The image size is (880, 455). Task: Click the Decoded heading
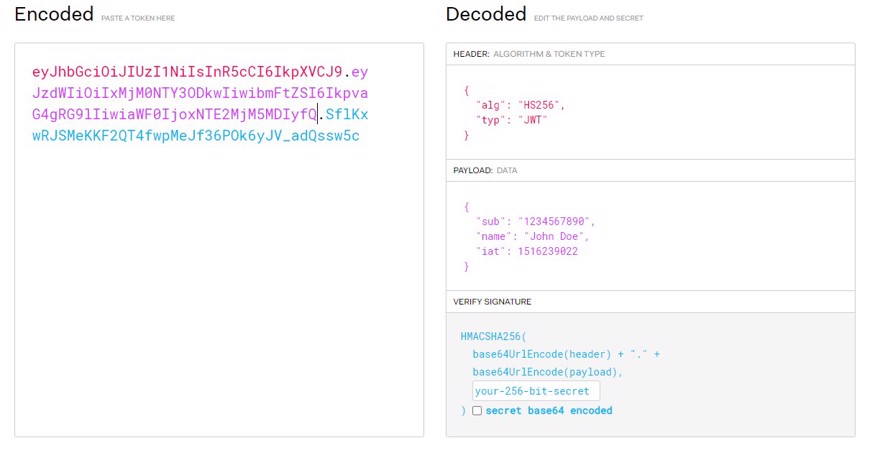coord(486,14)
